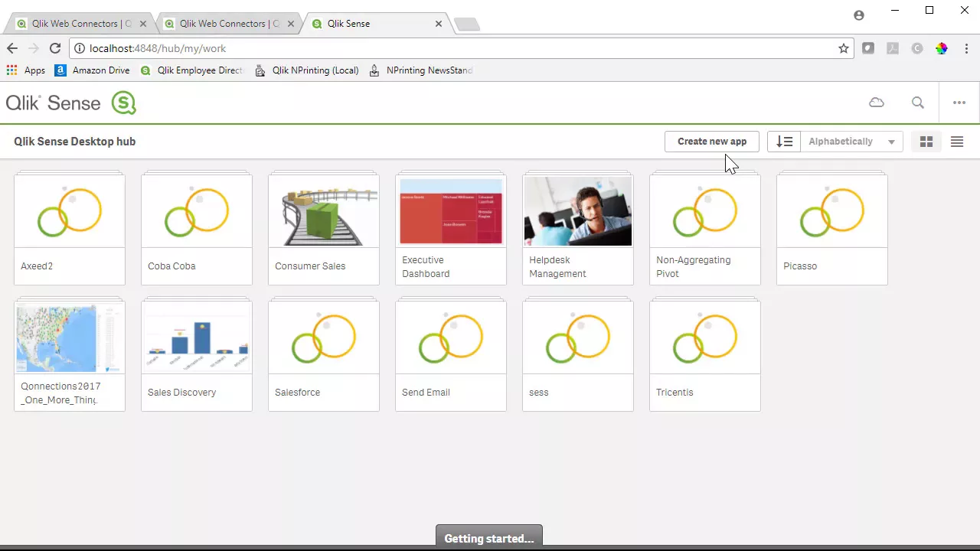Switch to the second Qlik Web Connectors tab
This screenshot has height=551, width=980.
point(230,24)
